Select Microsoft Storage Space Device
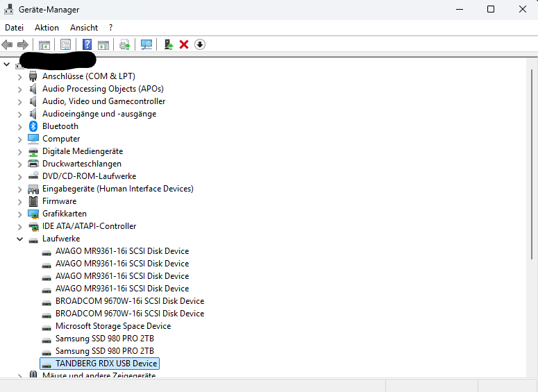538x392 pixels. [x=113, y=326]
